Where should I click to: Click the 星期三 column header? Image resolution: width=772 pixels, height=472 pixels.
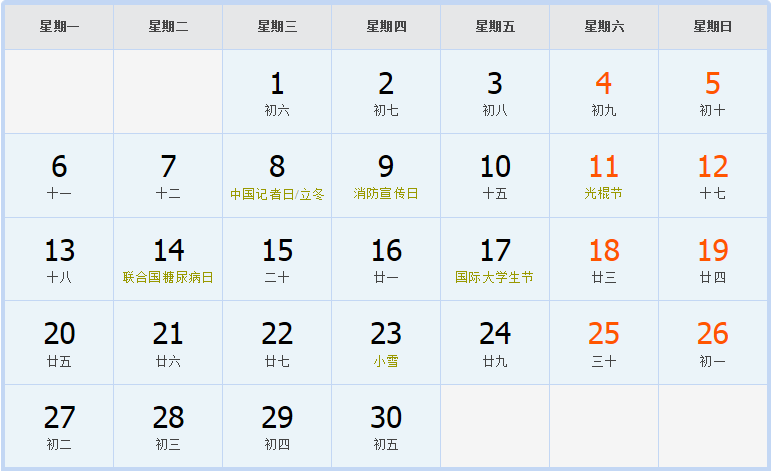(x=277, y=27)
